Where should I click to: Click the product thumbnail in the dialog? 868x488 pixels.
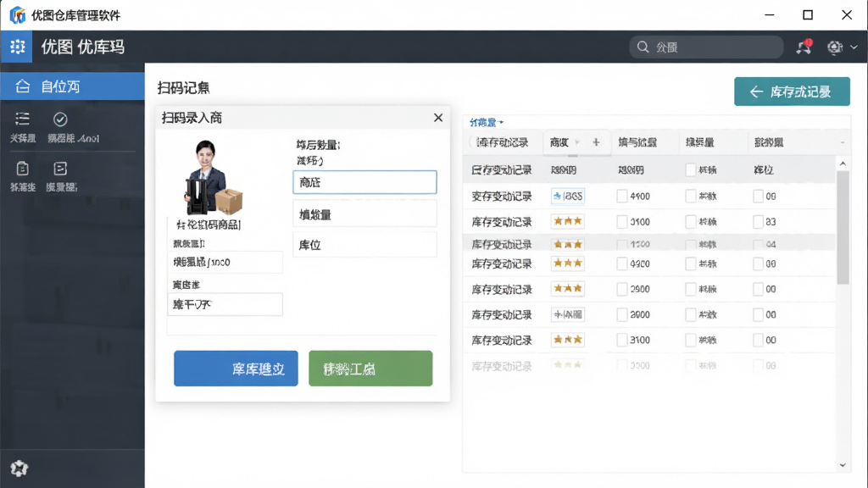pos(212,178)
